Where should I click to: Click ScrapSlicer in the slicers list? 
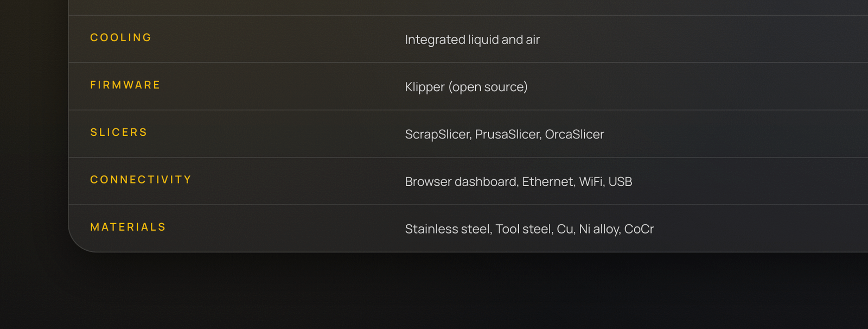(x=437, y=134)
